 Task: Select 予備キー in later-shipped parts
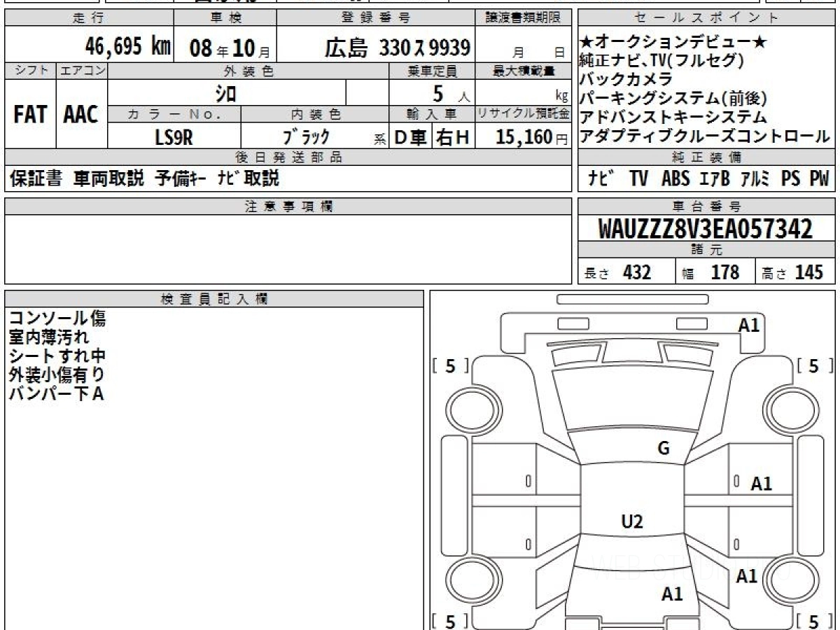point(180,178)
